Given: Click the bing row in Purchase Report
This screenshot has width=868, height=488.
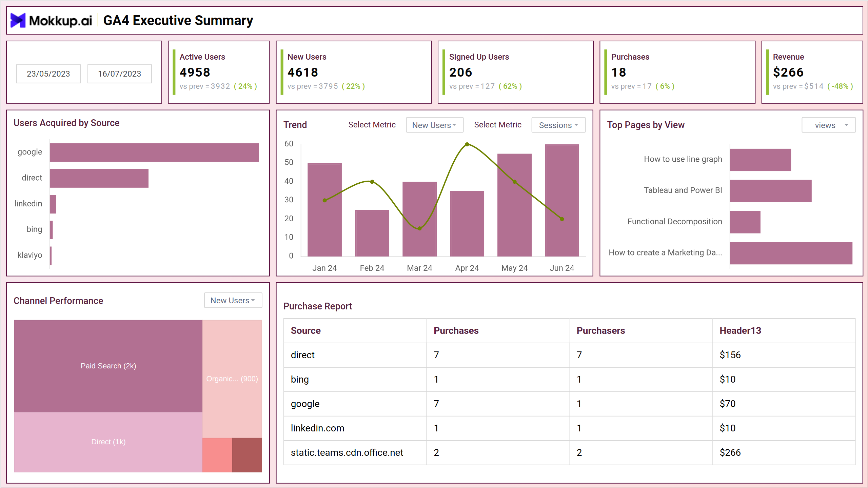Looking at the screenshot, I should pos(569,380).
